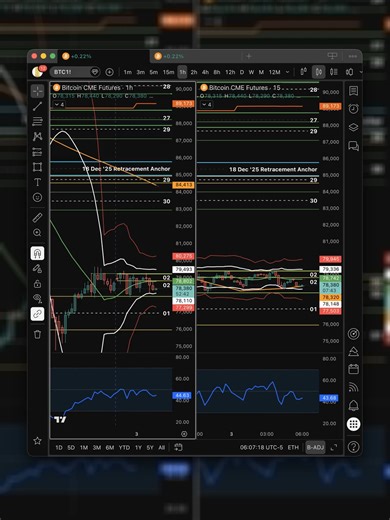The height and width of the screenshot is (520, 390).
Task: Set date range to All
Action: click(162, 447)
